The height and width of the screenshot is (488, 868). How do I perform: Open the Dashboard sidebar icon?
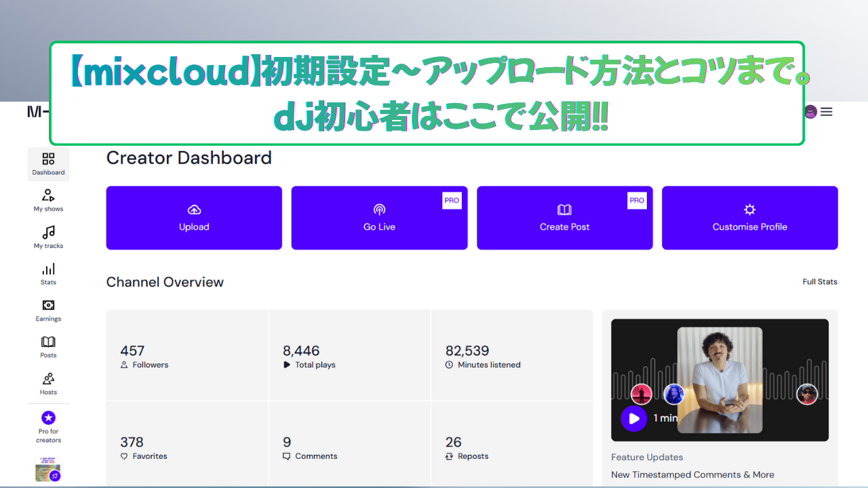pyautogui.click(x=48, y=164)
